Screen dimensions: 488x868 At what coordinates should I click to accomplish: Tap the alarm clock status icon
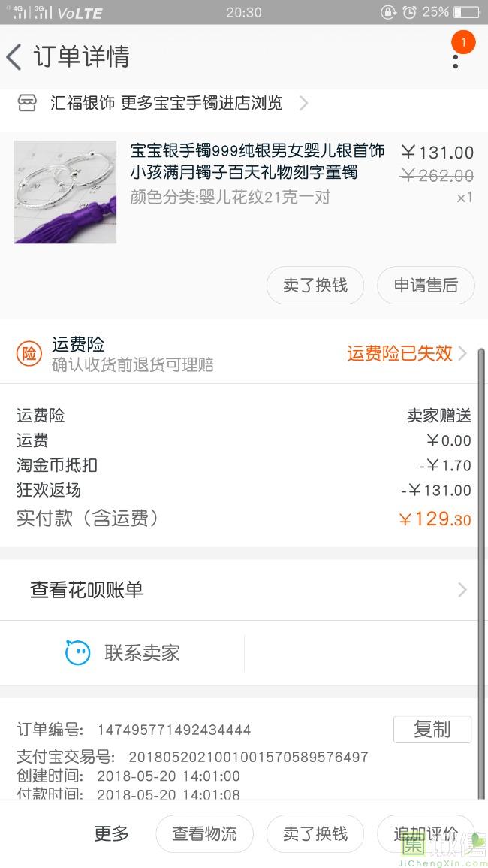(x=409, y=12)
